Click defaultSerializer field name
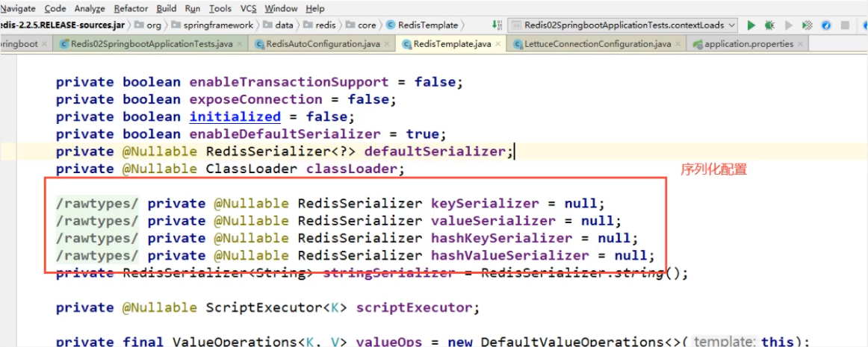Viewport: 868px width, 347px height. 435,151
